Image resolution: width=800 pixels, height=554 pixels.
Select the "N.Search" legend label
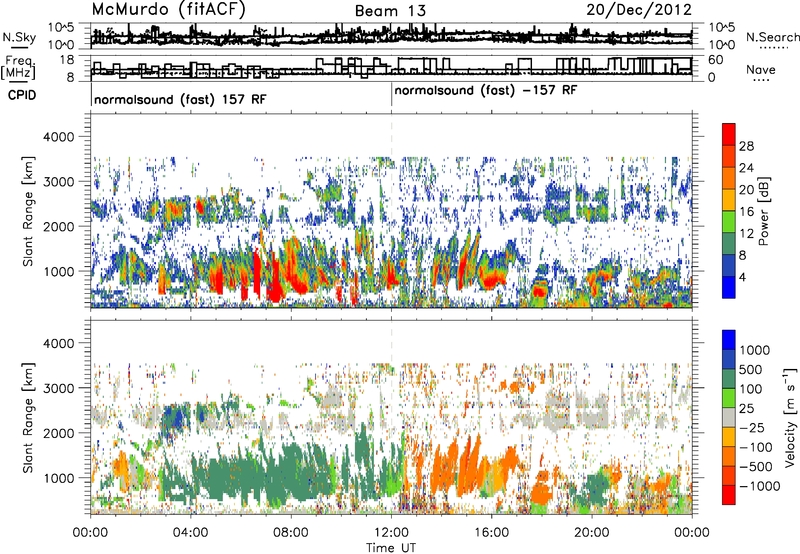tap(772, 37)
